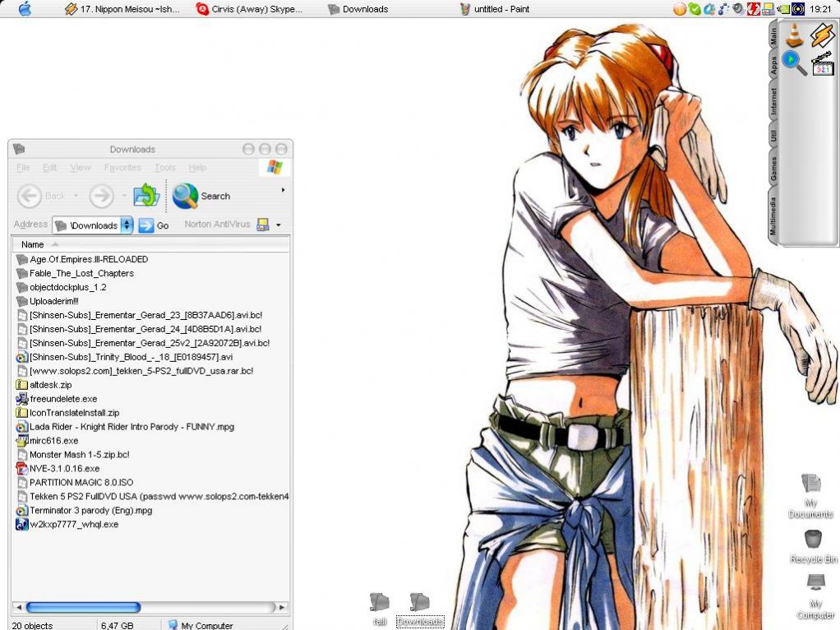Expand the Address bar dropdown
The image size is (840, 630).
coord(127,225)
